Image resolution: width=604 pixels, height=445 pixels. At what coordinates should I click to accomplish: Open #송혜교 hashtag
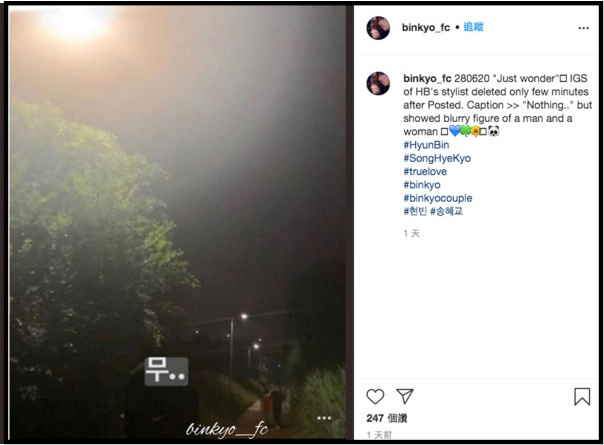(446, 211)
